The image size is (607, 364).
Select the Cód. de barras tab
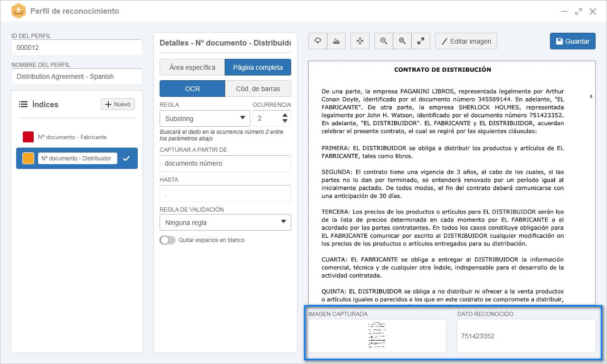pos(258,89)
